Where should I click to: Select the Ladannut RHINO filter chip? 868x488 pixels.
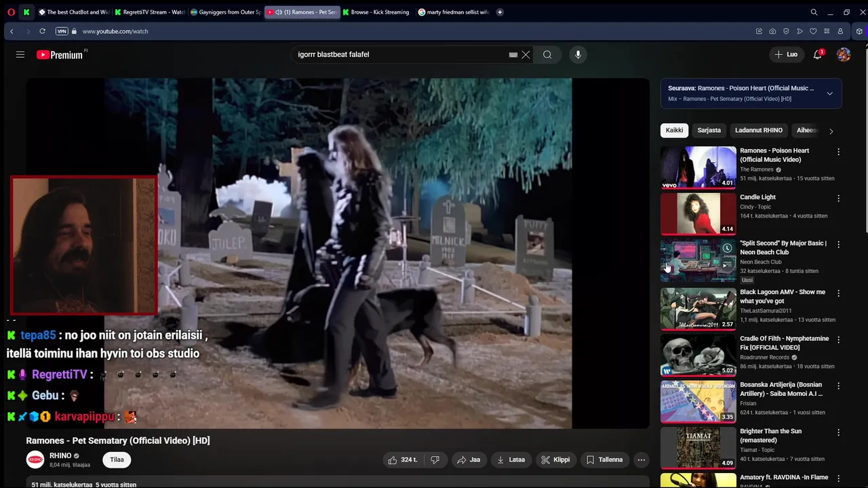(x=759, y=130)
